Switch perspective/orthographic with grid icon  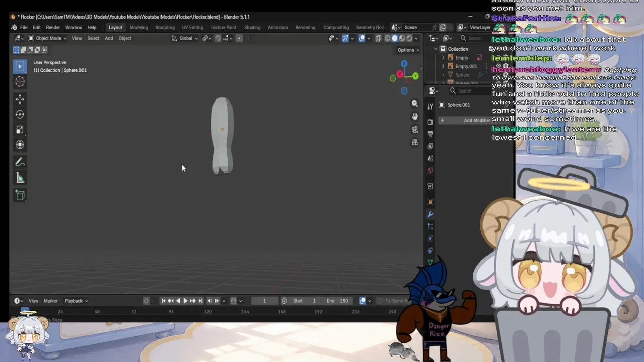click(x=415, y=142)
